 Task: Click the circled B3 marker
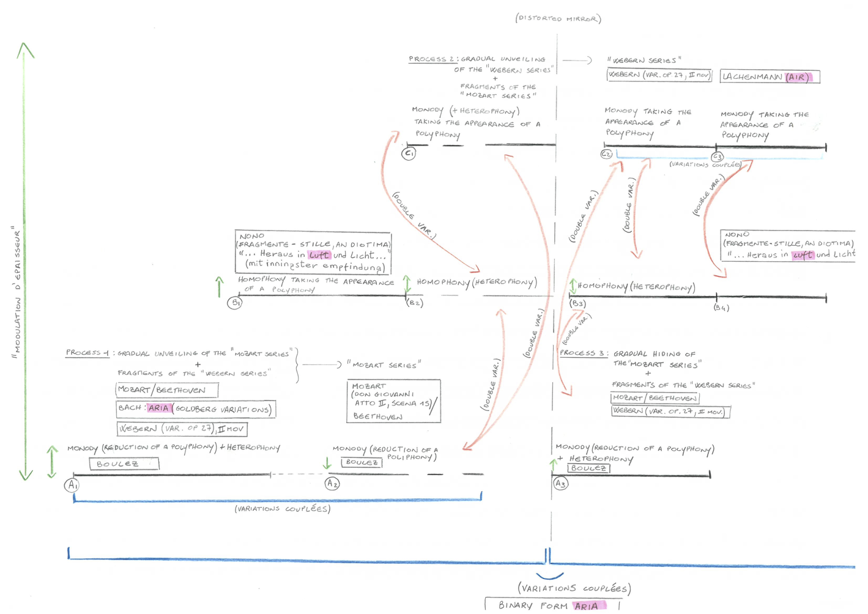coord(577,303)
